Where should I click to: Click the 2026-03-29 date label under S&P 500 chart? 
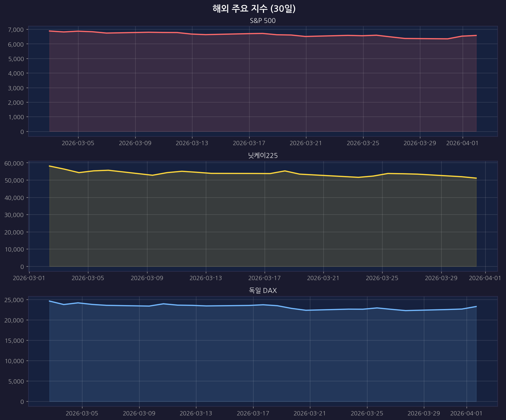420,143
